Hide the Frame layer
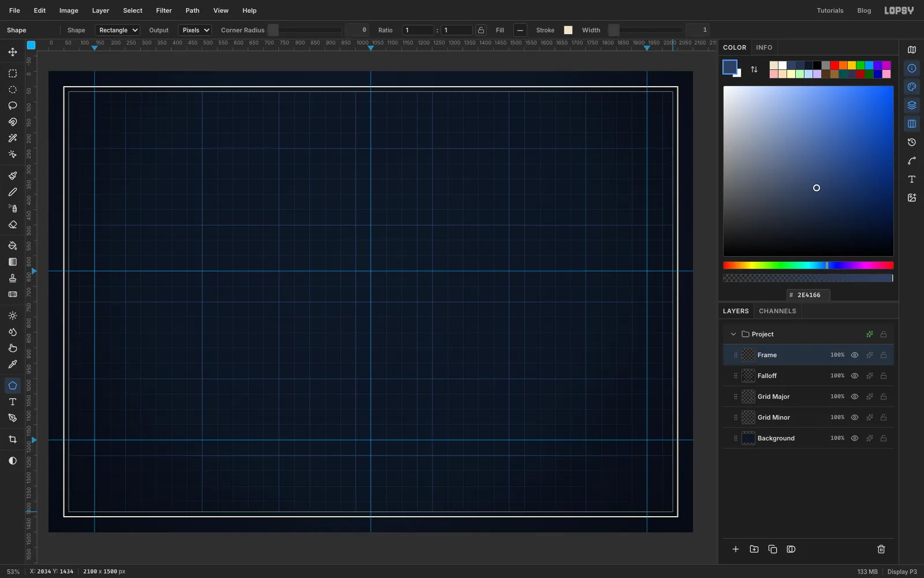The height and width of the screenshot is (578, 924). coord(855,355)
